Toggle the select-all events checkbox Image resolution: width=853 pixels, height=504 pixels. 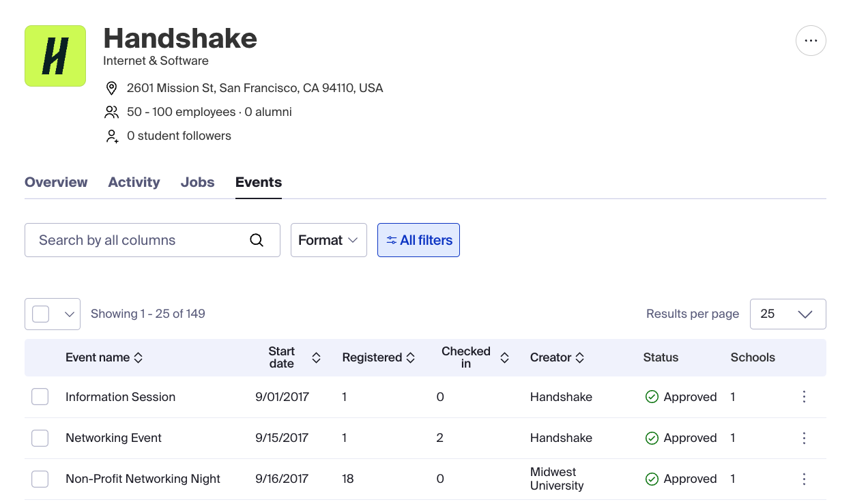[41, 314]
